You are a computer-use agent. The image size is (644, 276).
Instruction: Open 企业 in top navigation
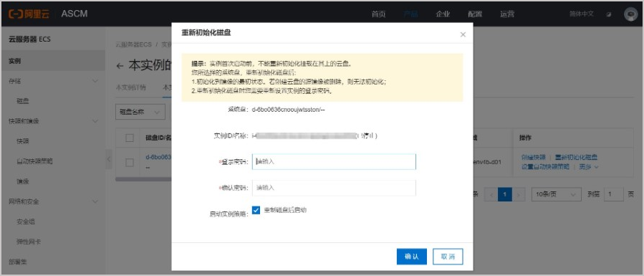pos(443,14)
